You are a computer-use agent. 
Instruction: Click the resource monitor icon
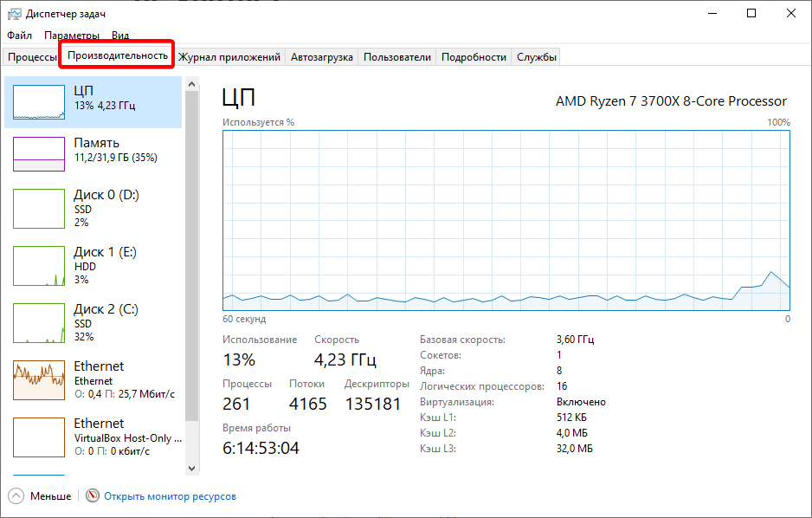(92, 495)
